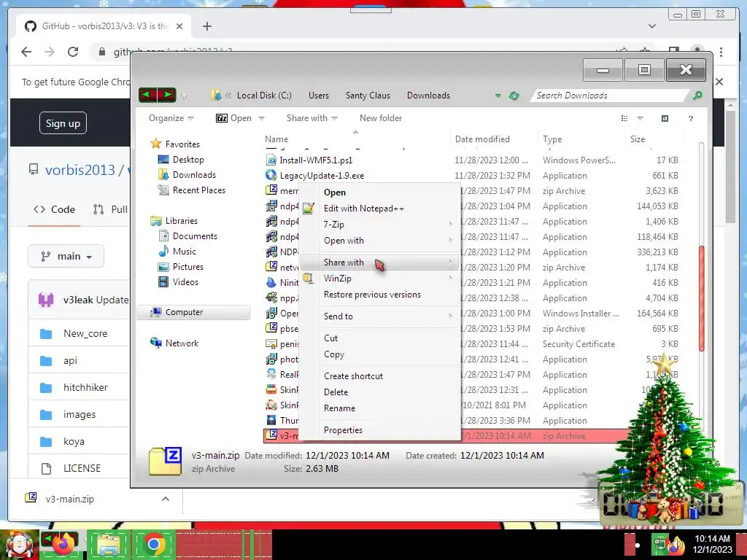
Task: Click Explorer's green Forward arrow button
Action: coord(167,95)
